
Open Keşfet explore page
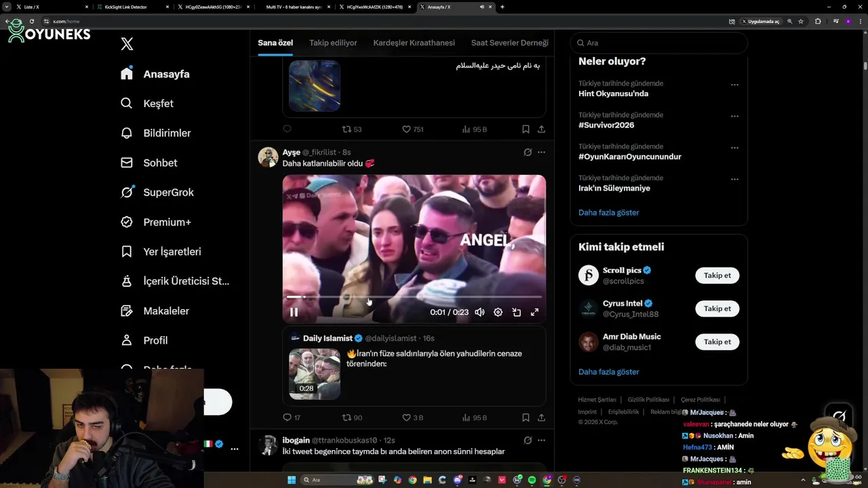coord(147,104)
